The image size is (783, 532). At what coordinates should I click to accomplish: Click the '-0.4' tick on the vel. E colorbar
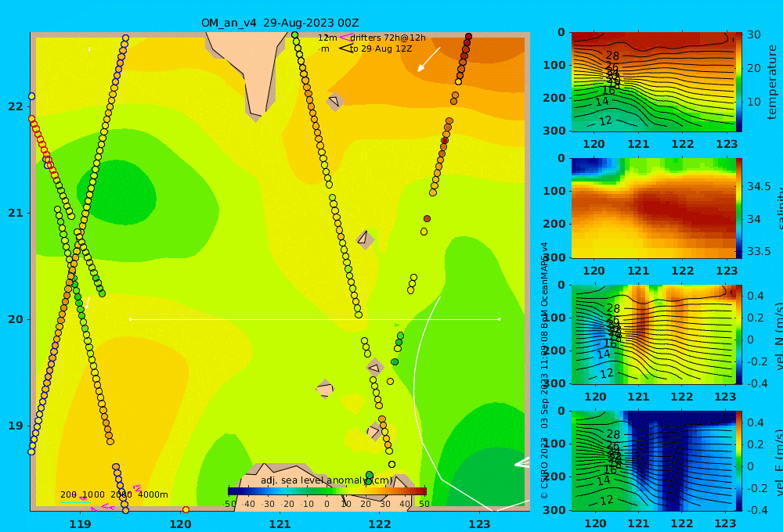pyautogui.click(x=757, y=510)
